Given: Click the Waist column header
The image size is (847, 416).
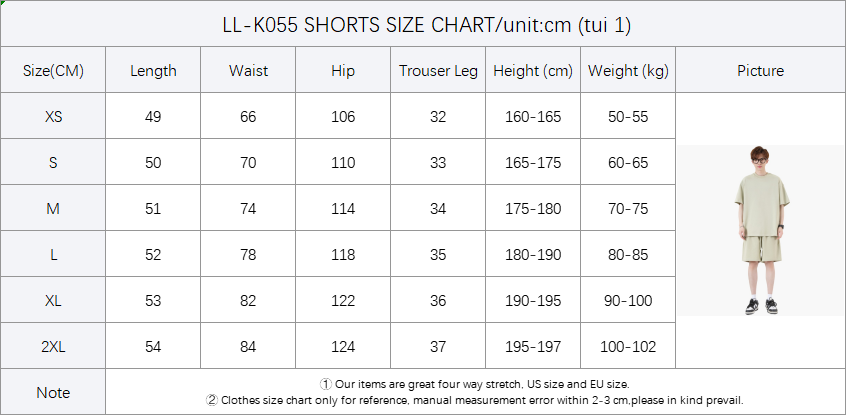Looking at the screenshot, I should [x=248, y=71].
